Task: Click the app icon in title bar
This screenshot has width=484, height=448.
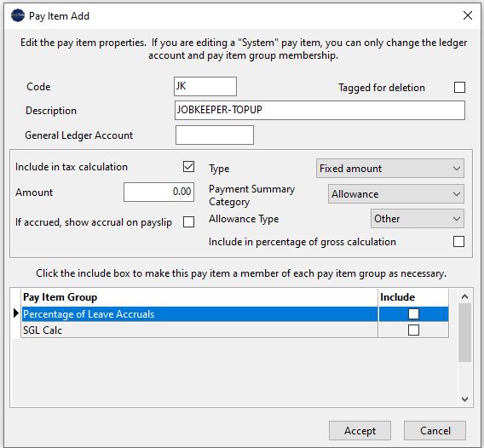Action: pyautogui.click(x=18, y=15)
